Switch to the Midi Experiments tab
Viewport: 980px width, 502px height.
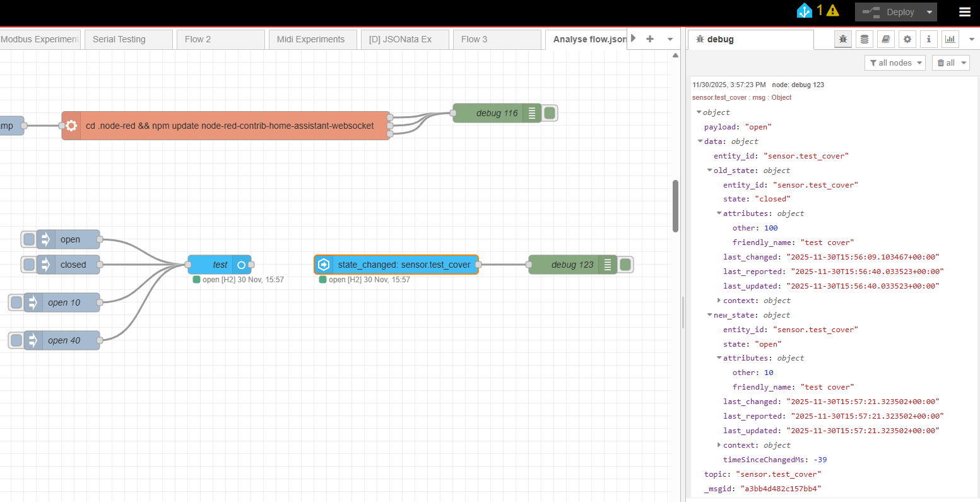311,39
